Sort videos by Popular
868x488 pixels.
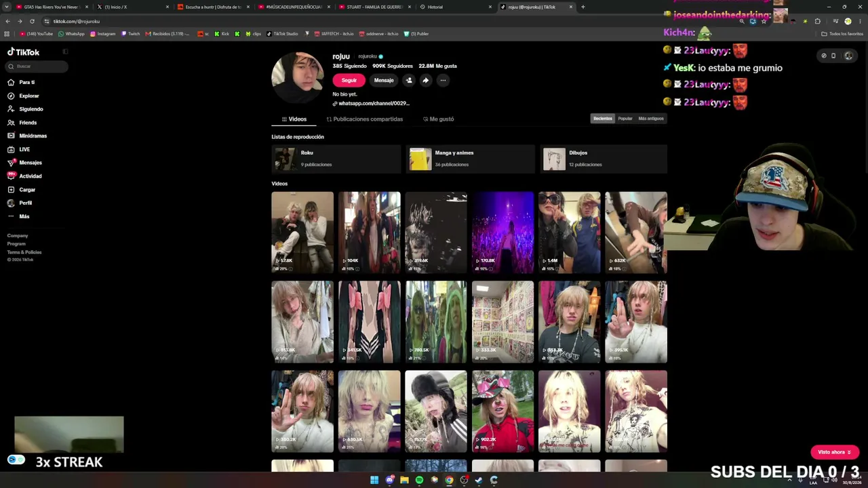coord(625,119)
